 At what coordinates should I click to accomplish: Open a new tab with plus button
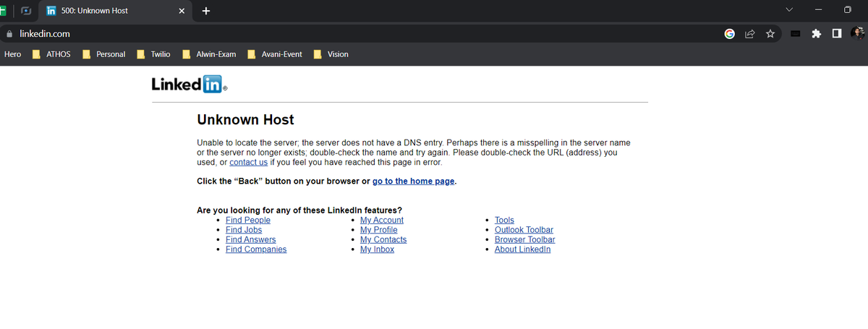coord(206,11)
